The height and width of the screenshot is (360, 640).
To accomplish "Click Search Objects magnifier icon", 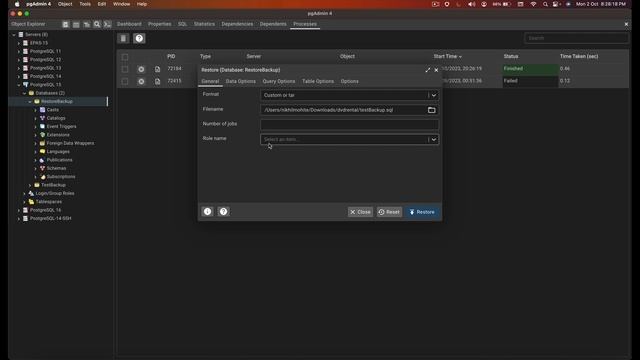I will [x=97, y=24].
